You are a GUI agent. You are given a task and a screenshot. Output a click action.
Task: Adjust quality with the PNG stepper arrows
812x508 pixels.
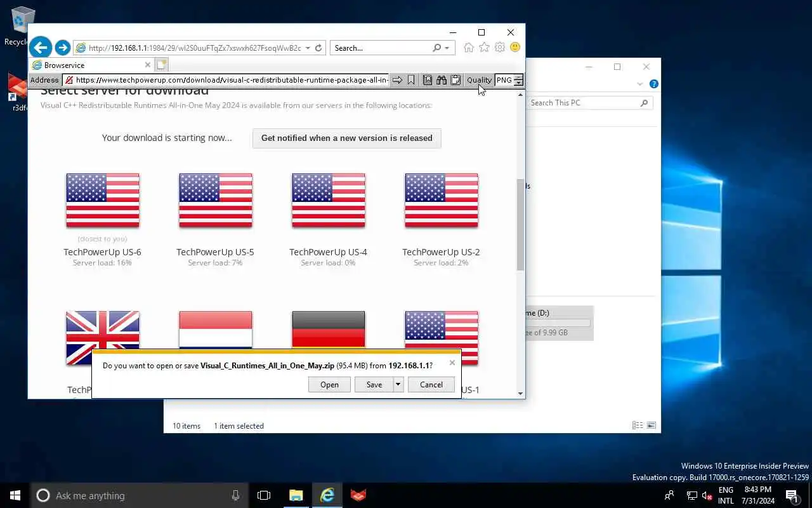[x=518, y=80]
